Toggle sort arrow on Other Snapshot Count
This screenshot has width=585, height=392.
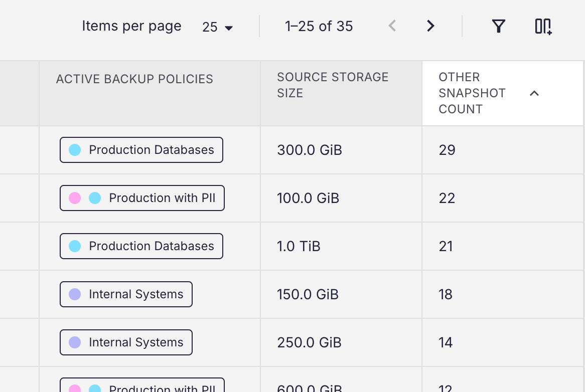point(534,93)
